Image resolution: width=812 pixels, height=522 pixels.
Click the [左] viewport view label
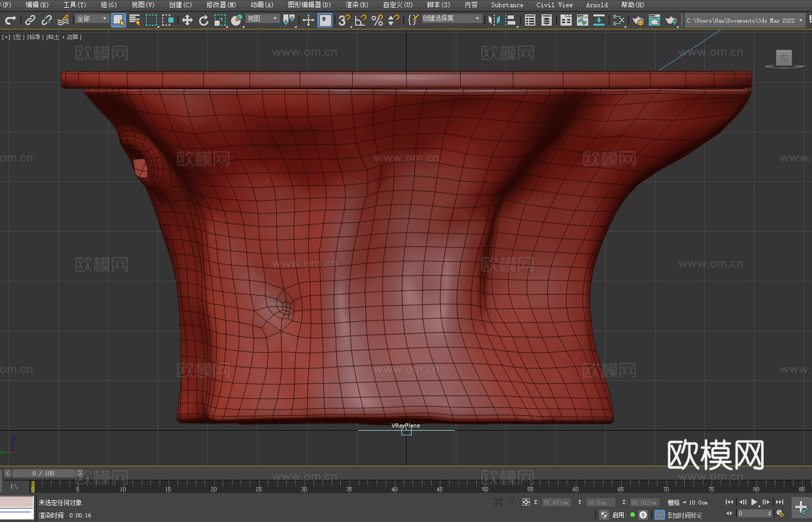pyautogui.click(x=18, y=37)
